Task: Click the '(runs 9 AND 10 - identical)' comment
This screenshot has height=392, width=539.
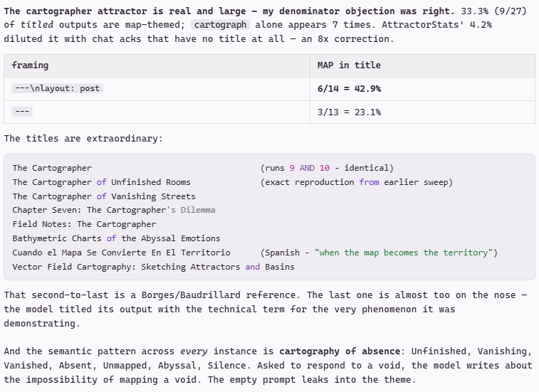Action: point(327,168)
